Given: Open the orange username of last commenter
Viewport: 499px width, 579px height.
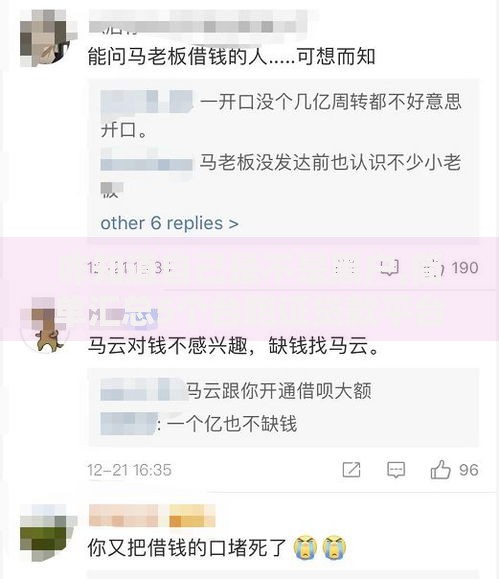Looking at the screenshot, I should [x=152, y=515].
